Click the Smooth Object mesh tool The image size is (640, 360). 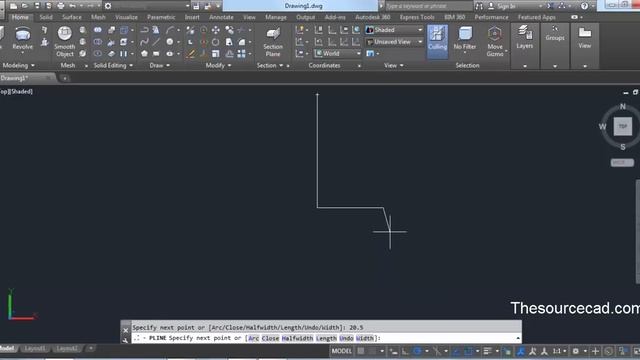(x=64, y=41)
